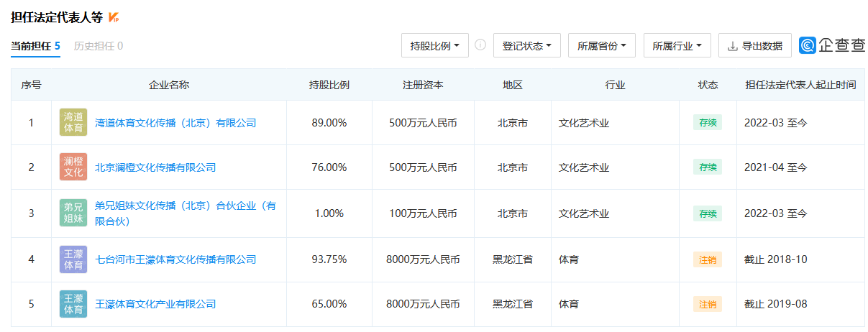Click the 76.00% shareholding cell

(x=329, y=167)
